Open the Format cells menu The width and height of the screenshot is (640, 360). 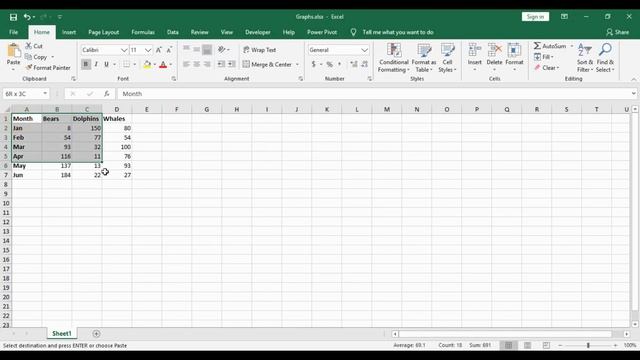[514, 57]
